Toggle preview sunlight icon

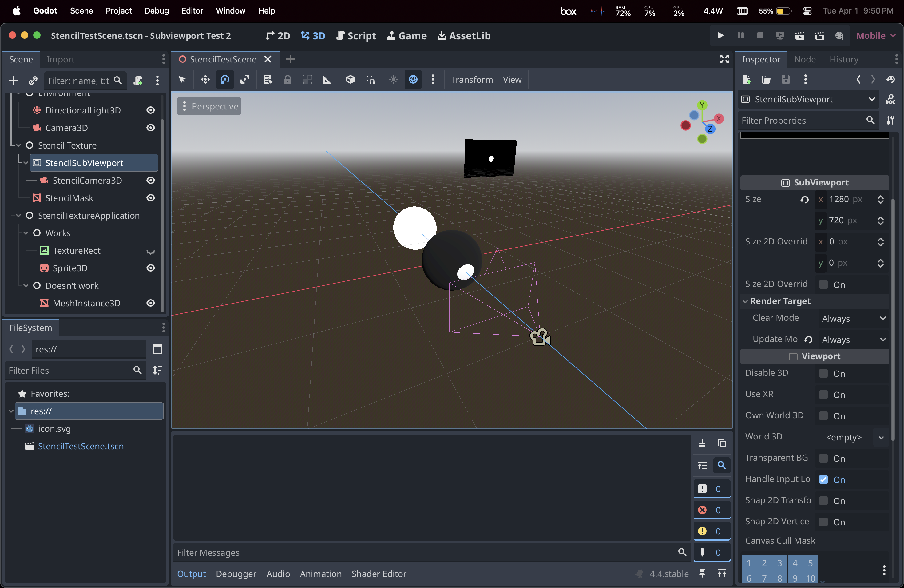(x=394, y=79)
